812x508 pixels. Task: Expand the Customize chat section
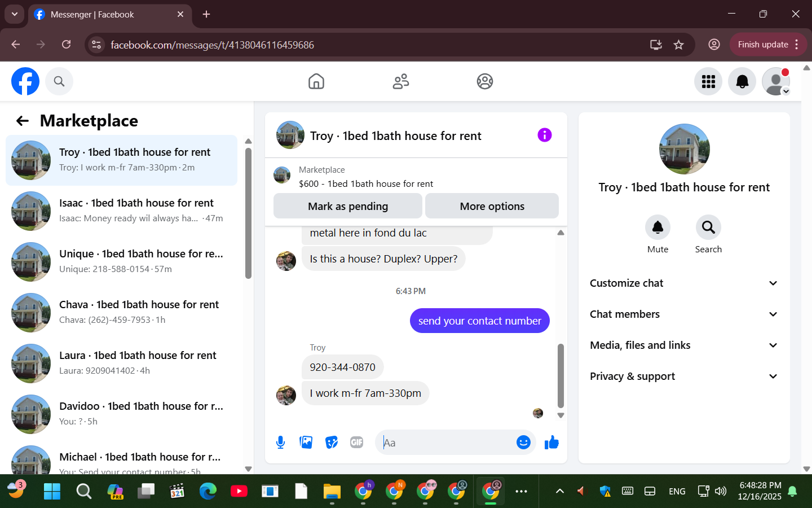(x=684, y=283)
